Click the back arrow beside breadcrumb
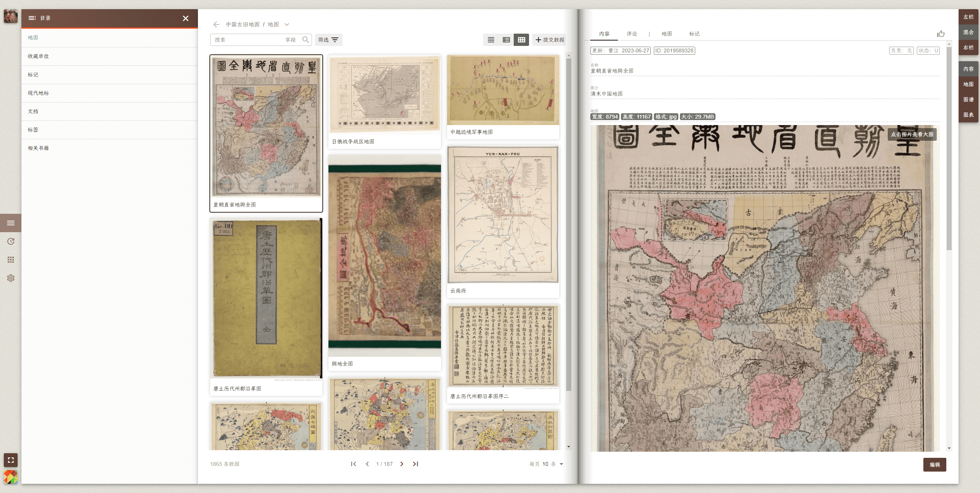Image resolution: width=980 pixels, height=493 pixels. coord(216,24)
